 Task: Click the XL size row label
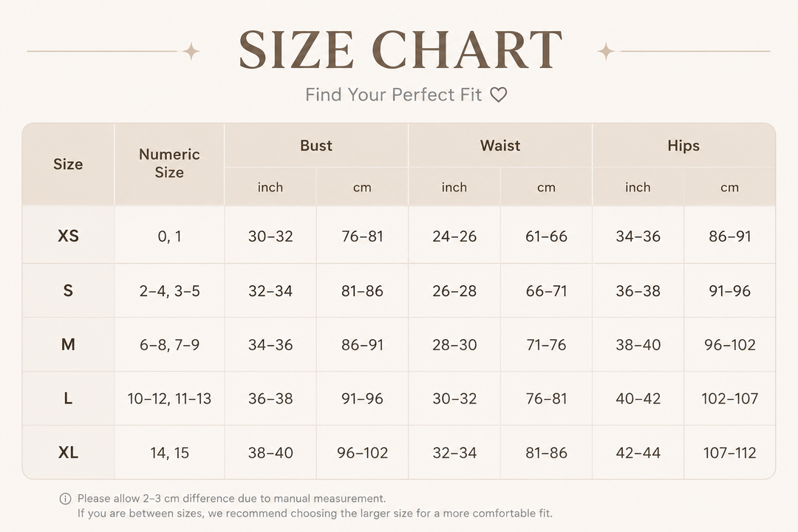(x=68, y=452)
